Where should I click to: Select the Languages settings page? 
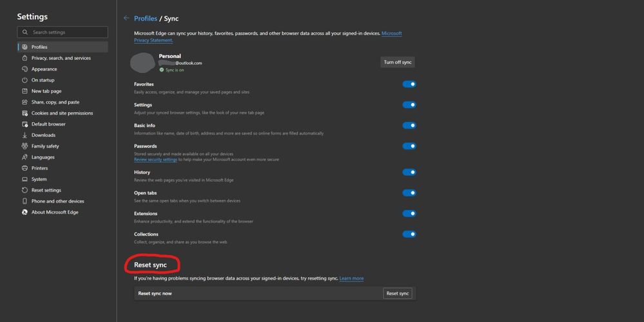pos(63,157)
